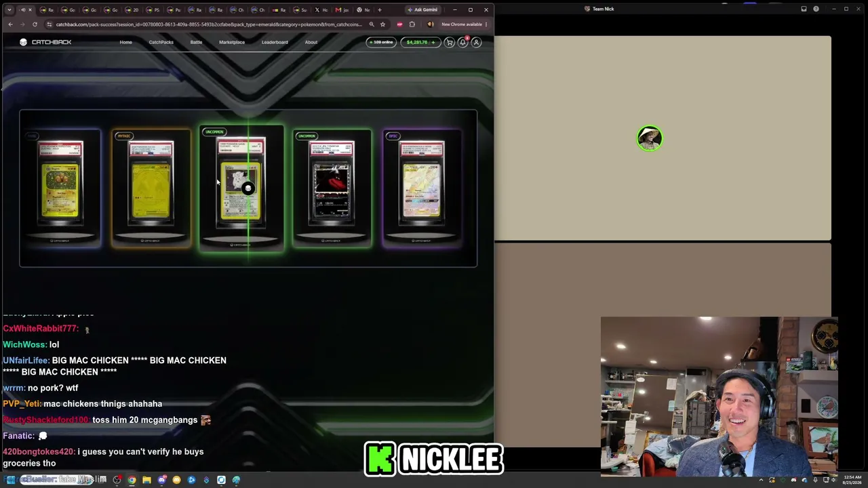868x488 pixels.
Task: Click the Ask Gemini button
Action: [x=422, y=9]
